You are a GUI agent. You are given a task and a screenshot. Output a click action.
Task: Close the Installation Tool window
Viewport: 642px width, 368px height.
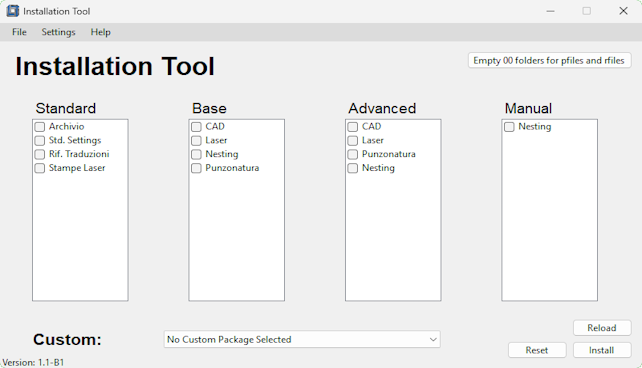pos(623,11)
